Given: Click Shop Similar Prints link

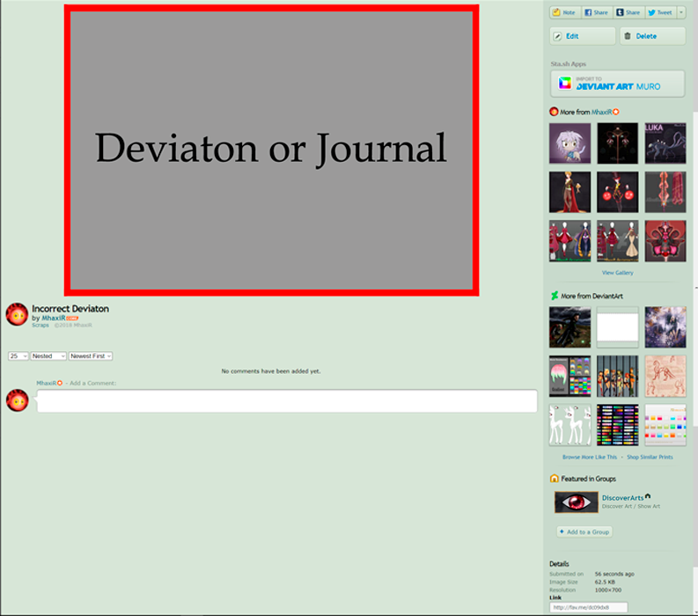Looking at the screenshot, I should (x=650, y=457).
